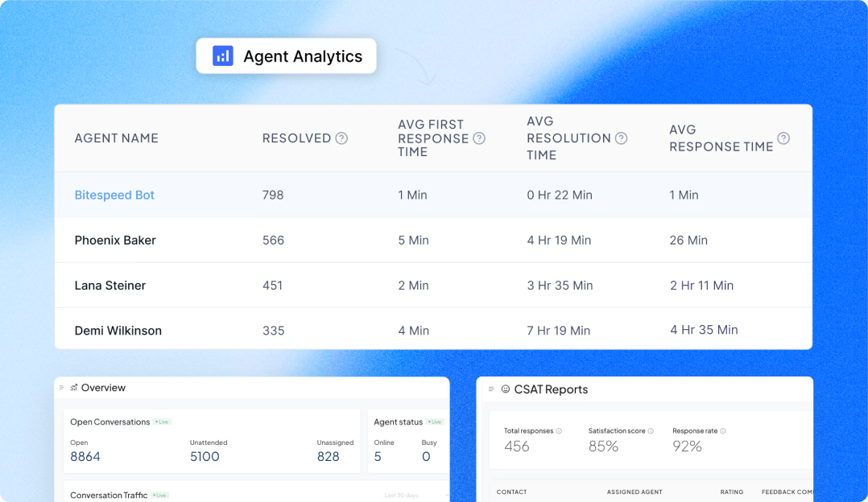868x502 pixels.
Task: Select the Lana Steiner agent name
Action: (110, 286)
